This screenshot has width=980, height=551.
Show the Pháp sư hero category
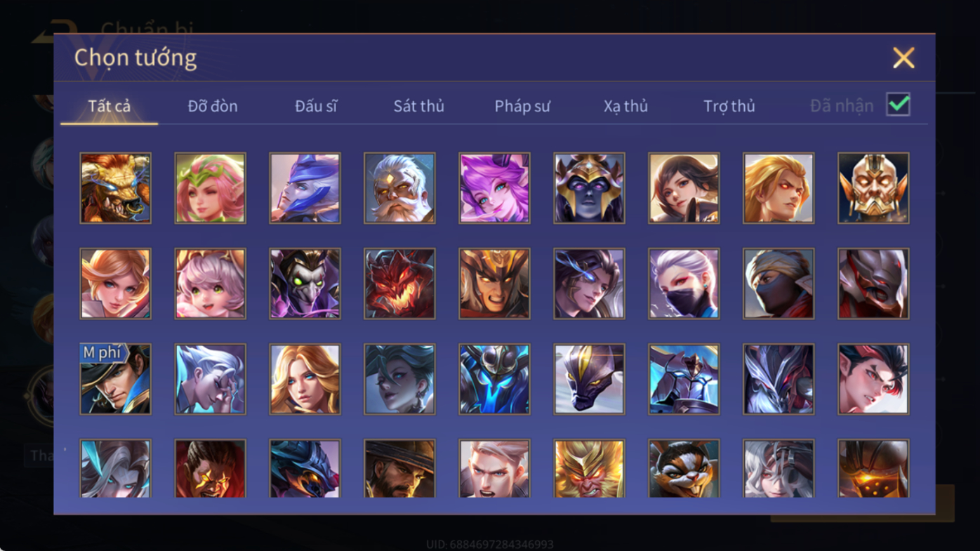point(522,106)
